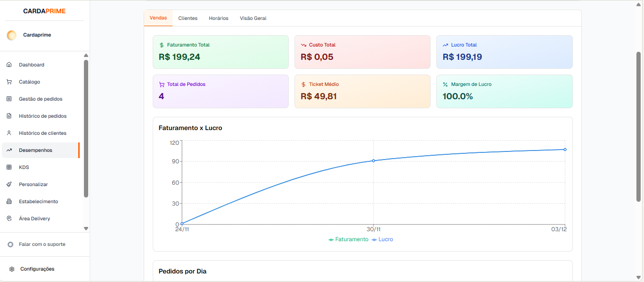644x282 pixels.
Task: Open the Visão Geral tab
Action: coord(253,18)
